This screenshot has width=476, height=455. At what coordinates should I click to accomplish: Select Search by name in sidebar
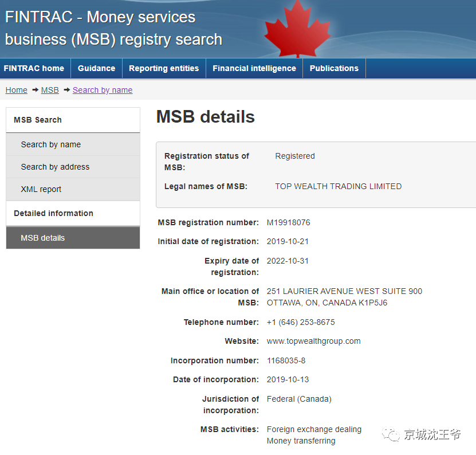[73, 144]
